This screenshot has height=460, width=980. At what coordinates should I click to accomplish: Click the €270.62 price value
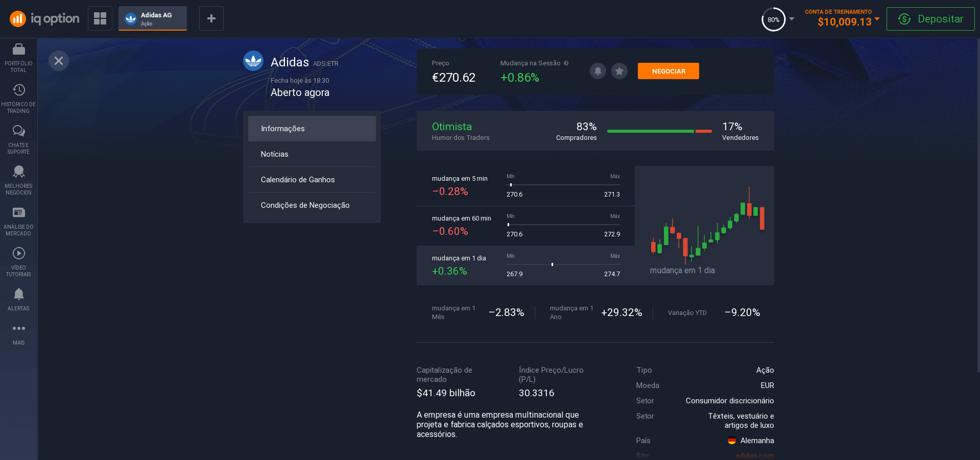(x=453, y=78)
